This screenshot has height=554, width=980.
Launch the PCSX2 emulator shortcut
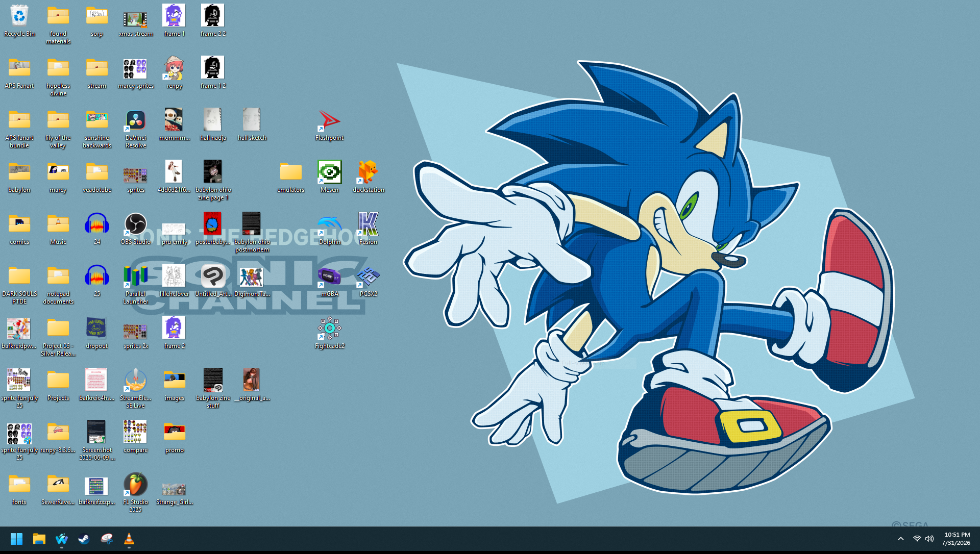[x=368, y=281]
